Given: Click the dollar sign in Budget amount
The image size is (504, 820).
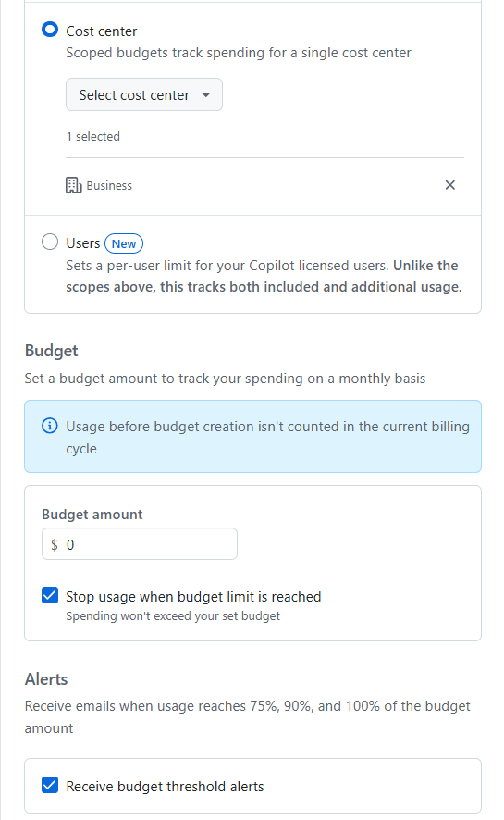Looking at the screenshot, I should tap(55, 544).
